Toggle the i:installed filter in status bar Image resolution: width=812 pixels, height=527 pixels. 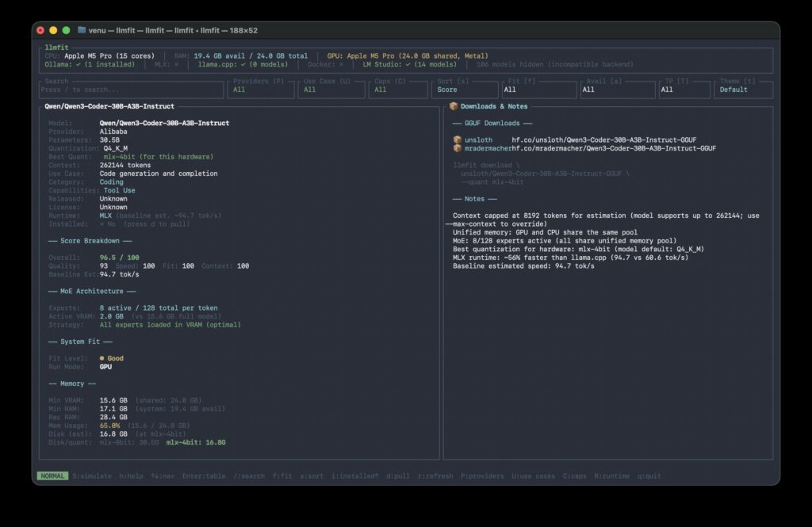[355, 476]
